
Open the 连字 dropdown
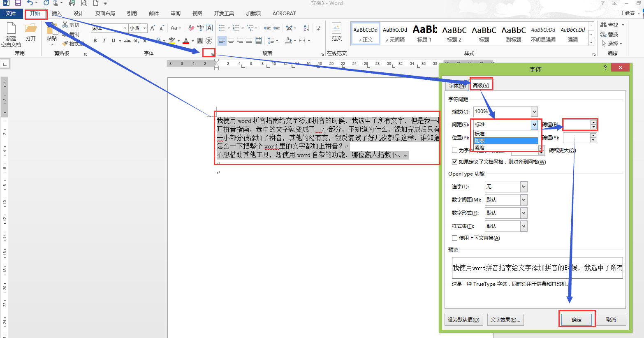coord(524,187)
